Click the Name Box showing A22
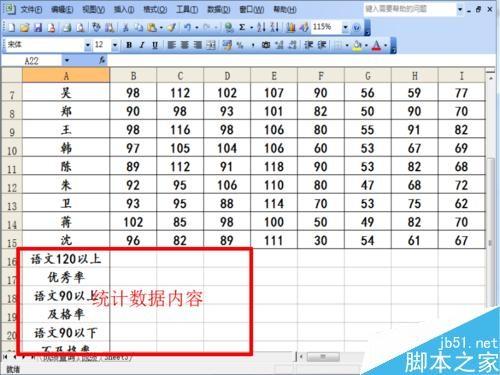Screen dimensions: 500x375 click(32, 60)
